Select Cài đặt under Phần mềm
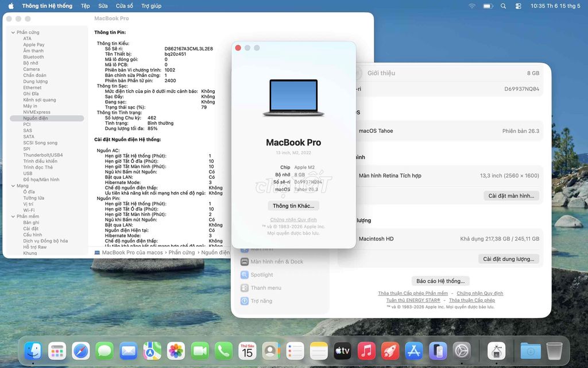 [31, 228]
